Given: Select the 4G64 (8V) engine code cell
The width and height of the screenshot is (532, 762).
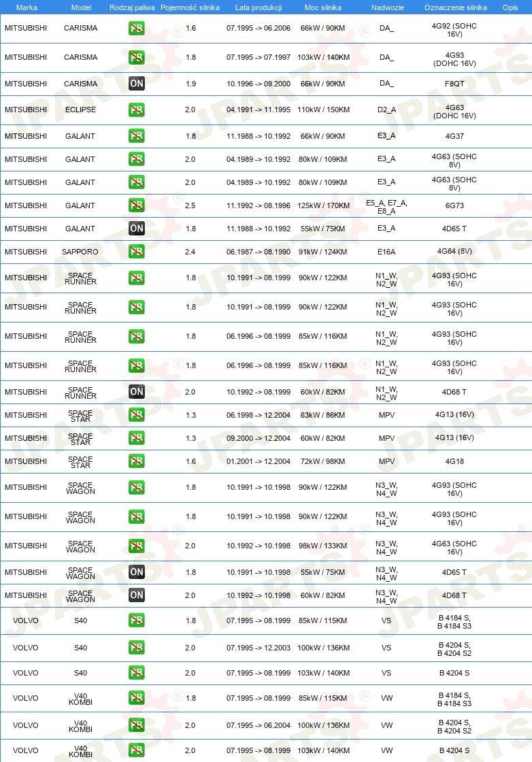Looking at the screenshot, I should click(x=454, y=252).
